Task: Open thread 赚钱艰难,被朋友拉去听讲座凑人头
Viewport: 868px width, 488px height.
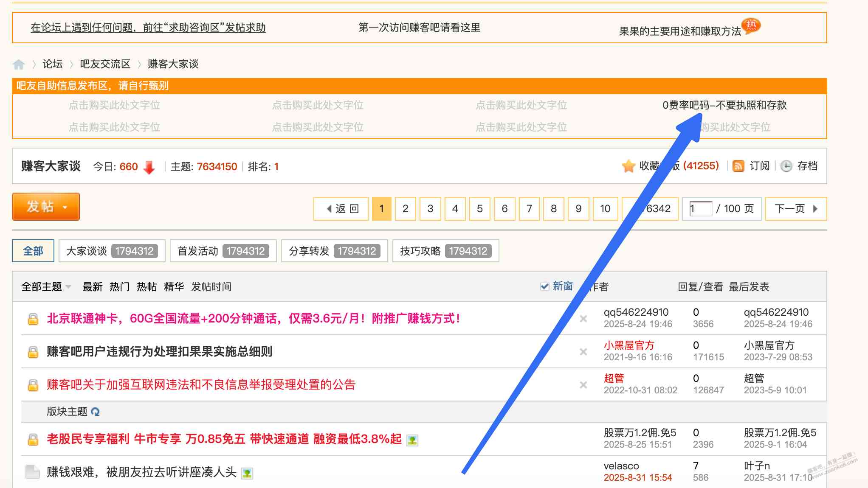Action: click(141, 472)
